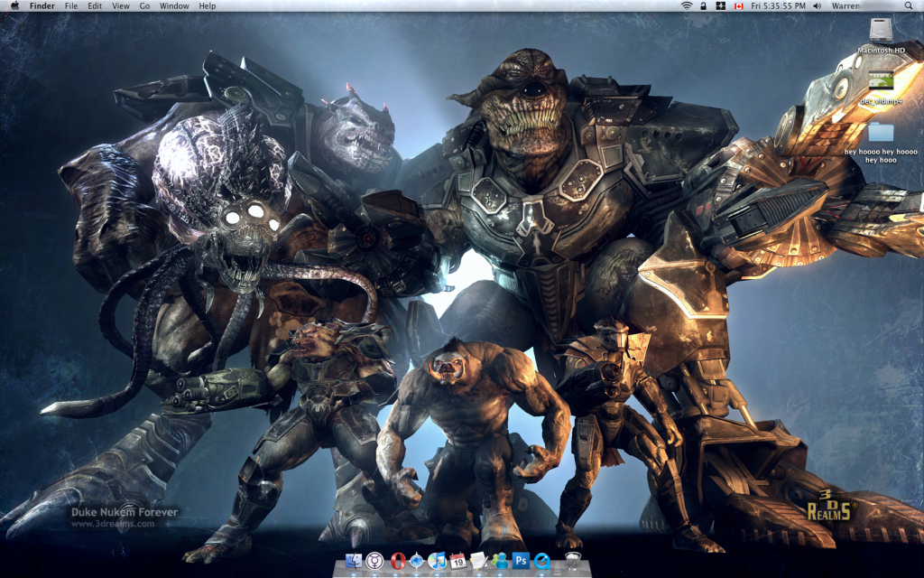Click the clock showing Fri 5:35:55 PM
The width and height of the screenshot is (924, 578).
tap(778, 6)
